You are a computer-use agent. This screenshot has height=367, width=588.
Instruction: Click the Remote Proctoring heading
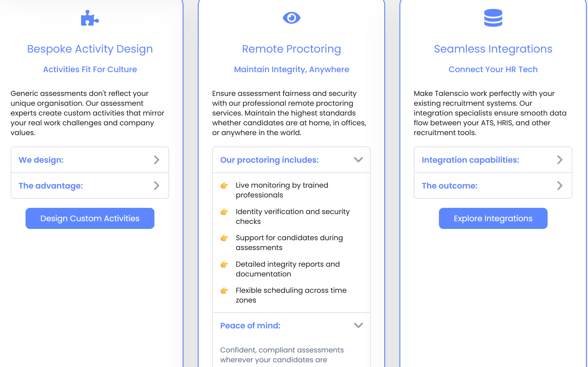point(291,49)
